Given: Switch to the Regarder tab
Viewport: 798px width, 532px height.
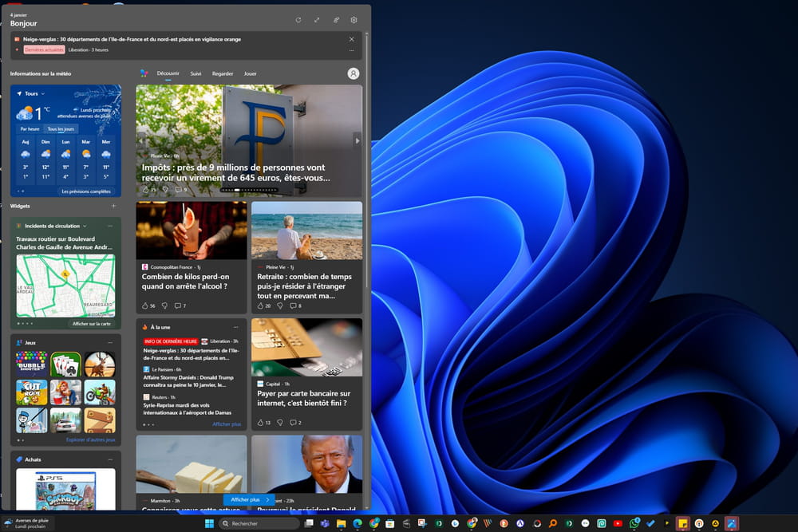Looking at the screenshot, I should click(223, 73).
